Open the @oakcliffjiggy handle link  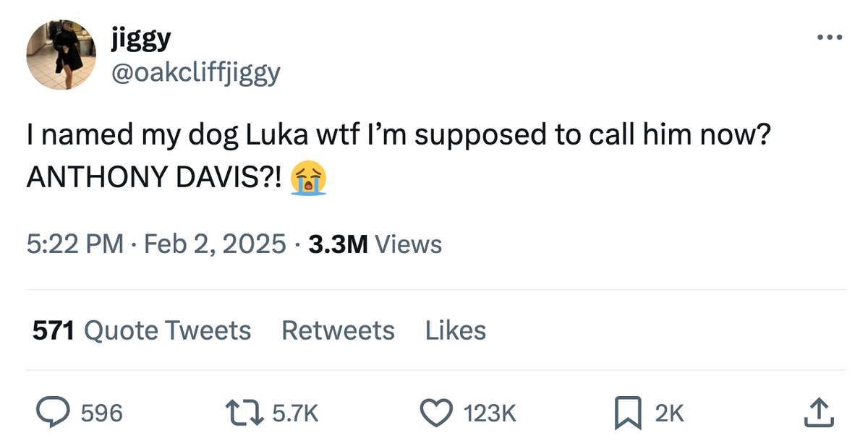click(195, 72)
